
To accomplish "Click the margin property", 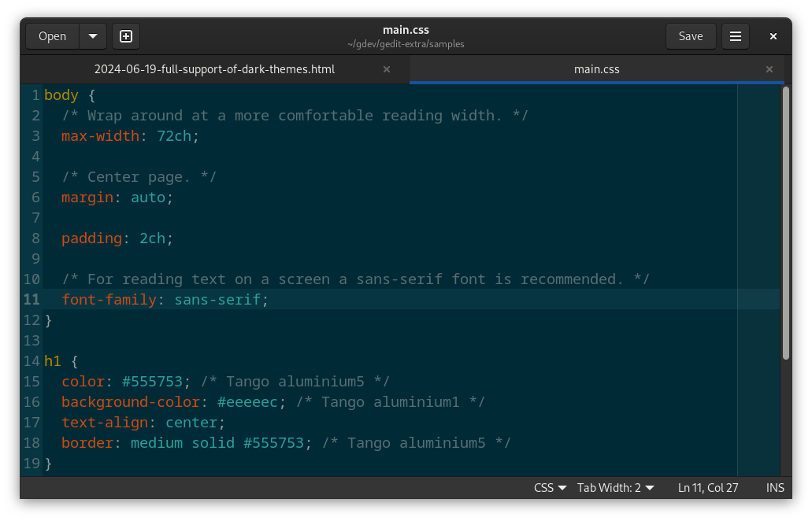I will (x=87, y=198).
